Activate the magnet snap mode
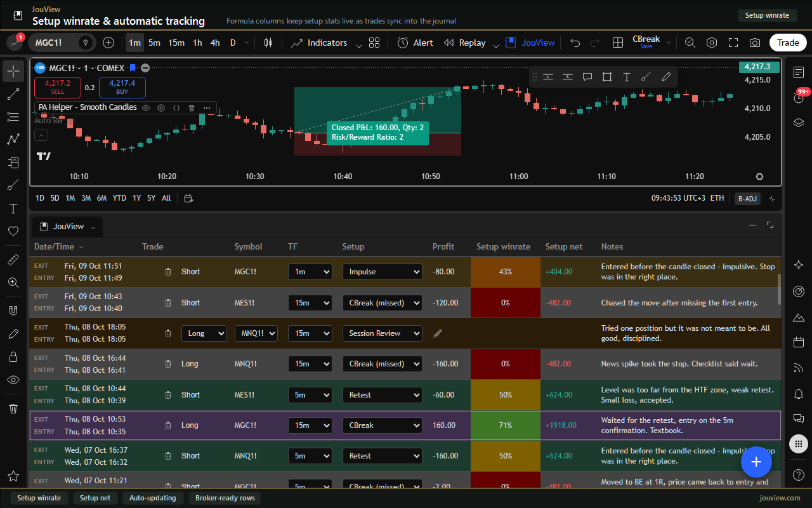The image size is (812, 508). (x=13, y=311)
